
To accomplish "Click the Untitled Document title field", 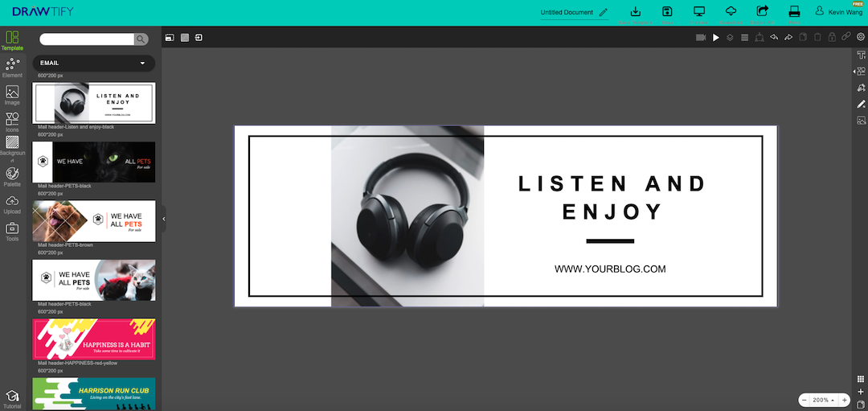I will point(567,12).
